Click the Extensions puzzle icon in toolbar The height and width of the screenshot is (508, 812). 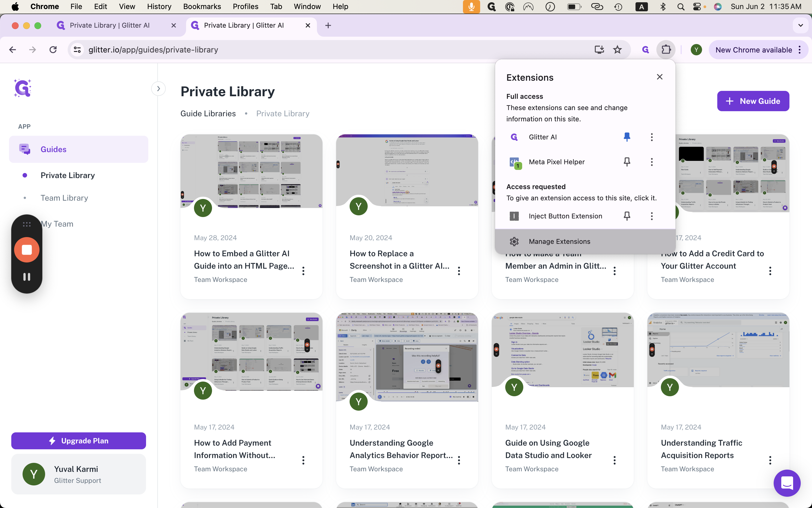[x=666, y=50]
